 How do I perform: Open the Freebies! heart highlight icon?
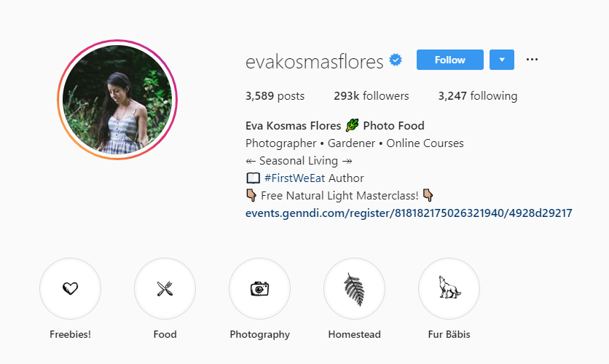(x=71, y=289)
